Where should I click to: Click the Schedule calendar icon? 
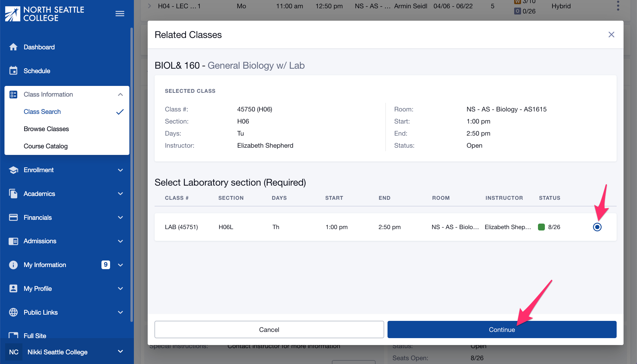(13, 70)
